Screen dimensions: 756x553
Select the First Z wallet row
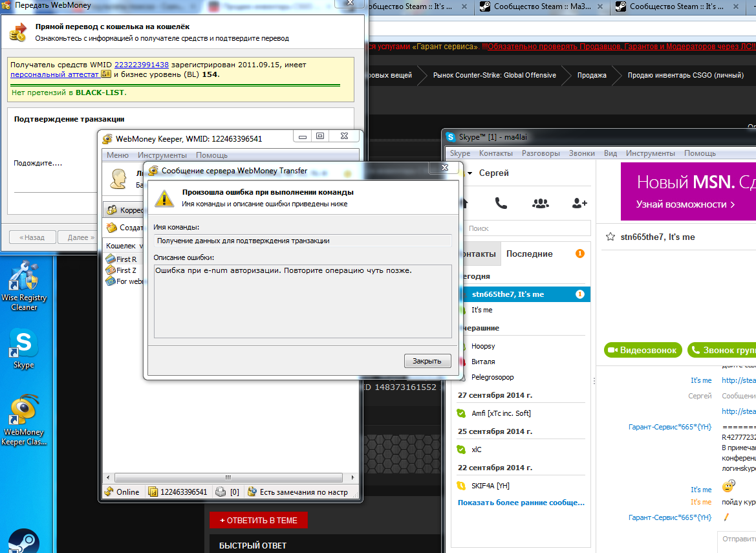tap(124, 270)
